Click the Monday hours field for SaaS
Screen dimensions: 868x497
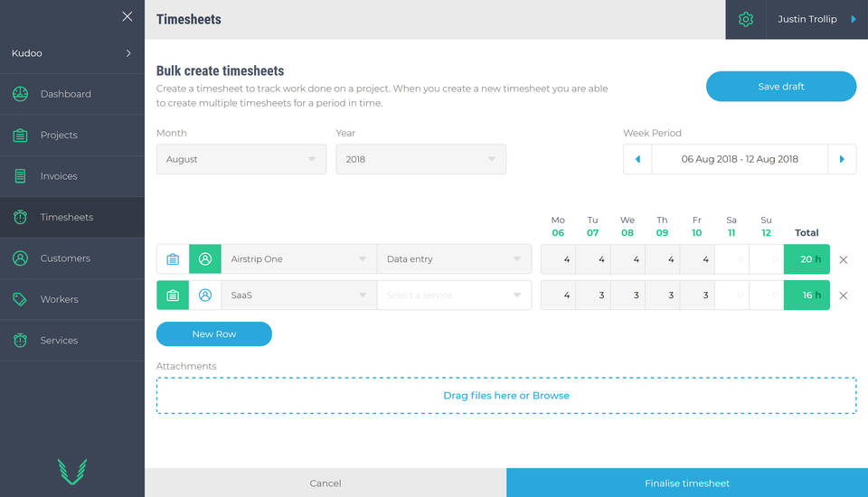[559, 295]
